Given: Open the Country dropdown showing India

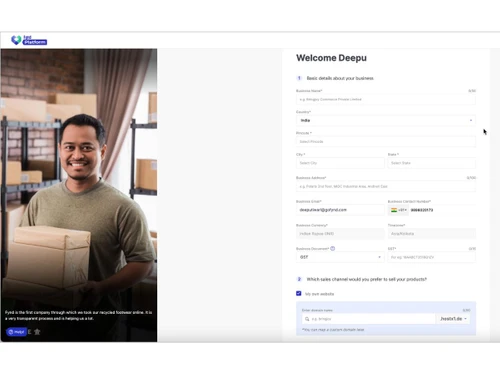Looking at the screenshot, I should coord(386,120).
